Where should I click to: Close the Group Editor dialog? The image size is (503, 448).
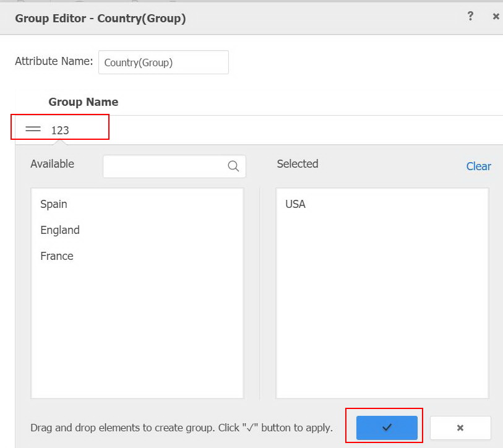click(x=496, y=16)
